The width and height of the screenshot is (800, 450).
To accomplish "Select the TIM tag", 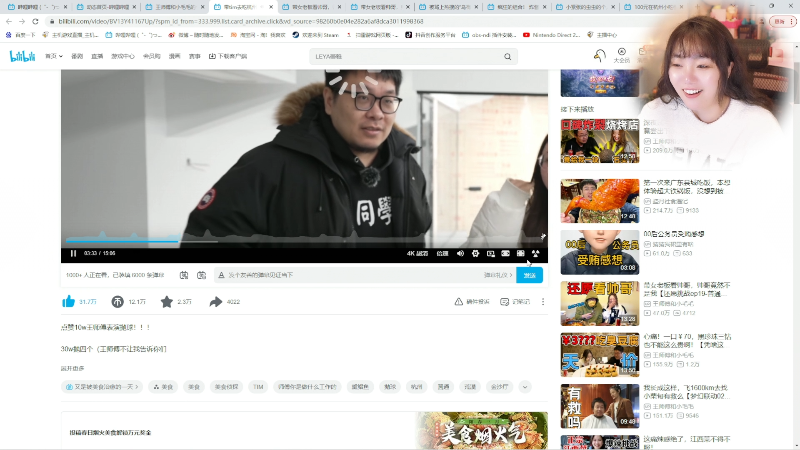I will coord(258,387).
